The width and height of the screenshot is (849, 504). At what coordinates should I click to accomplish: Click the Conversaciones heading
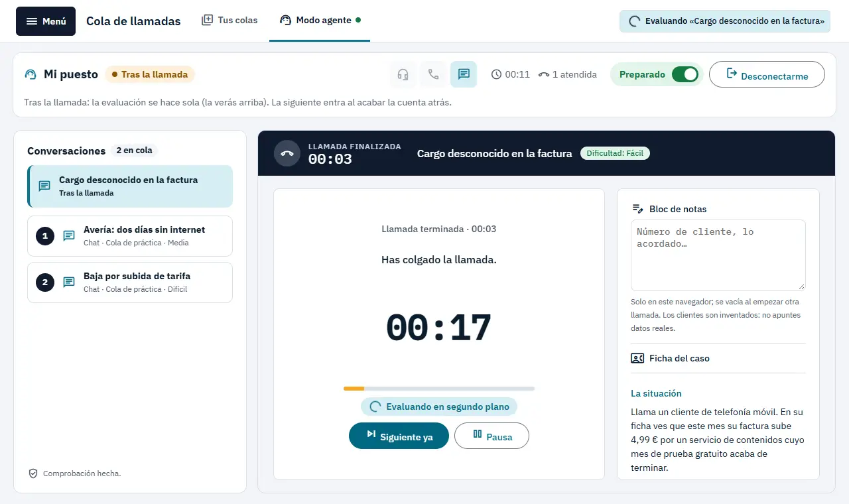[66, 151]
